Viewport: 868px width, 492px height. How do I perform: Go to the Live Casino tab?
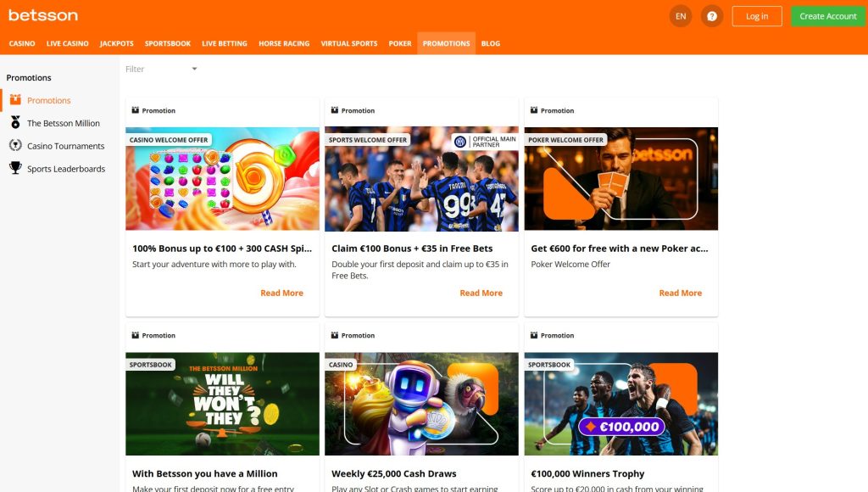tap(67, 43)
